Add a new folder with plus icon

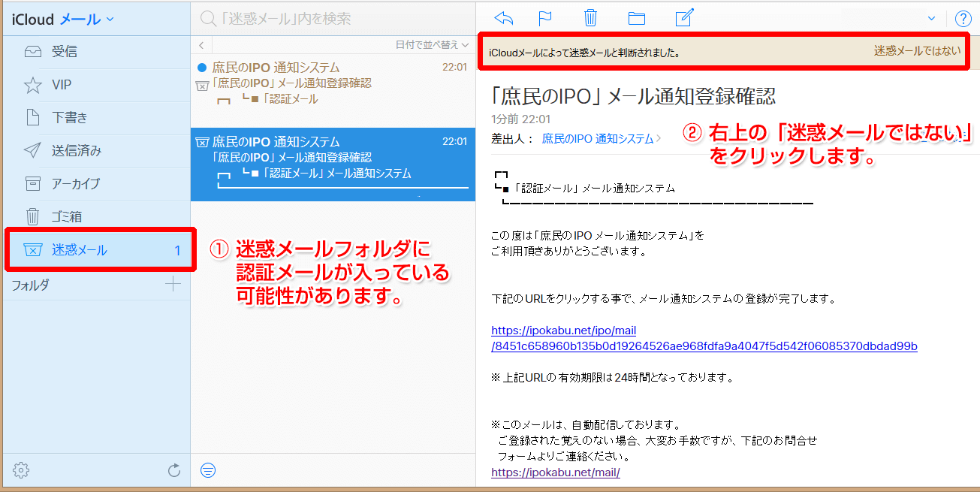[173, 284]
